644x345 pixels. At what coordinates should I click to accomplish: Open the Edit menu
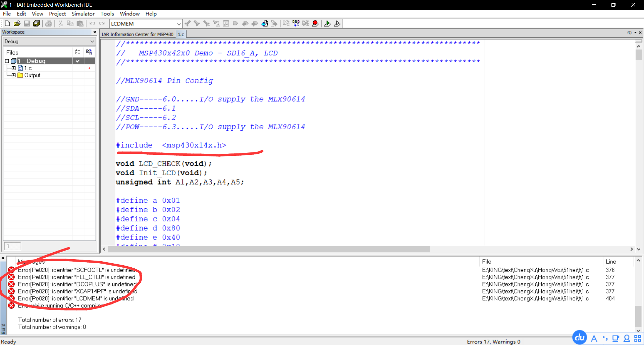click(x=21, y=14)
